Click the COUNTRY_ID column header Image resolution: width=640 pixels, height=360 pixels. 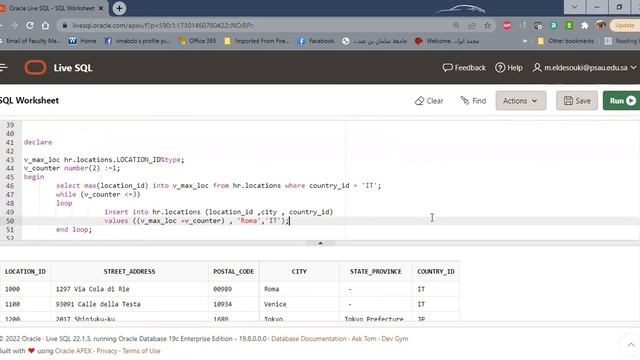[x=436, y=271]
